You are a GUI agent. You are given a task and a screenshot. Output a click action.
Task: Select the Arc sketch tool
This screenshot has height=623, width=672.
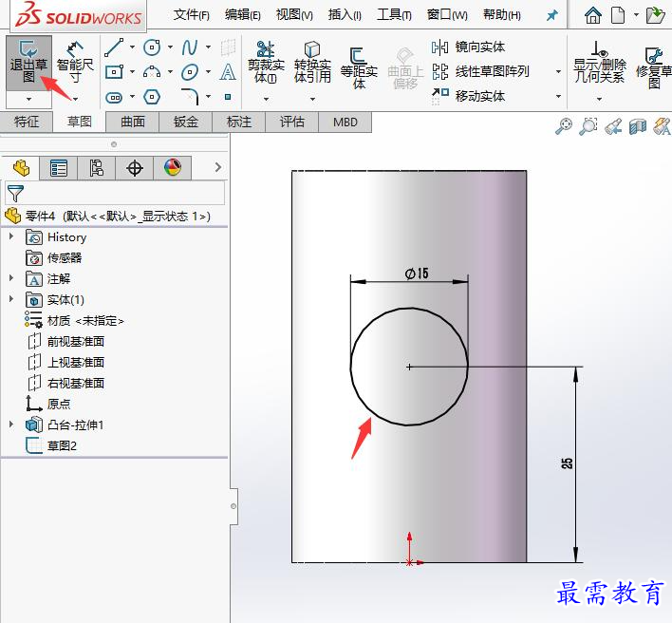click(x=152, y=72)
